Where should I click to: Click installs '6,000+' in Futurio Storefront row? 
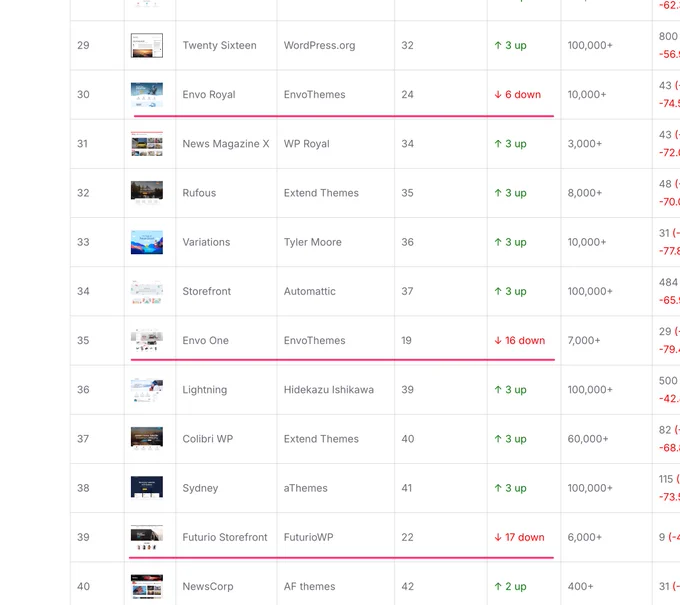coord(585,537)
